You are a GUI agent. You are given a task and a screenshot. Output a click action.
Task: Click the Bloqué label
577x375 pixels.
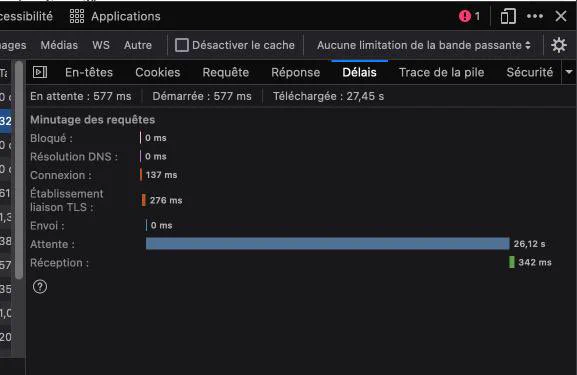[51, 138]
